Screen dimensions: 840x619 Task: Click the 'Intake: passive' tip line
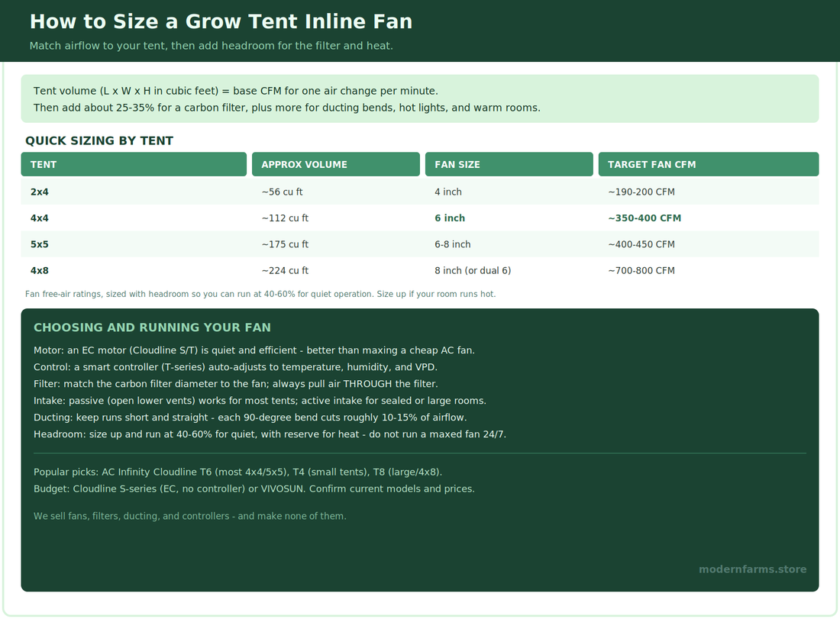coord(260,401)
